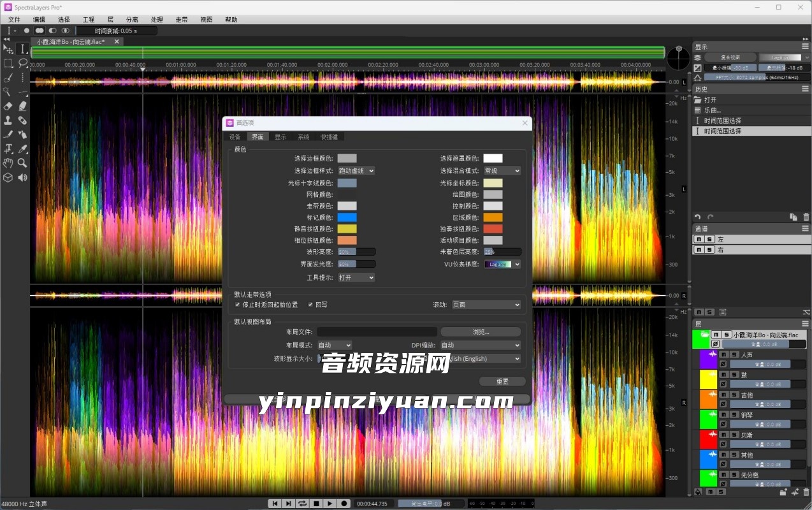
Task: Invert phase of the 贝斯 layer
Action: click(x=723, y=444)
